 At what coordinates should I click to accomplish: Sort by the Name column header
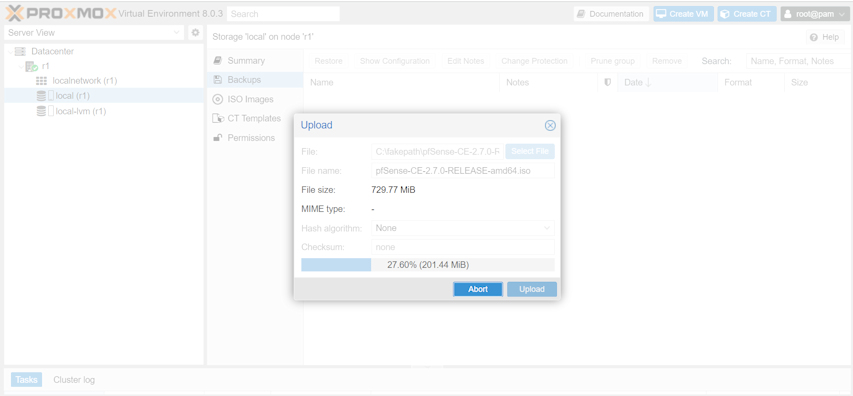click(401, 83)
